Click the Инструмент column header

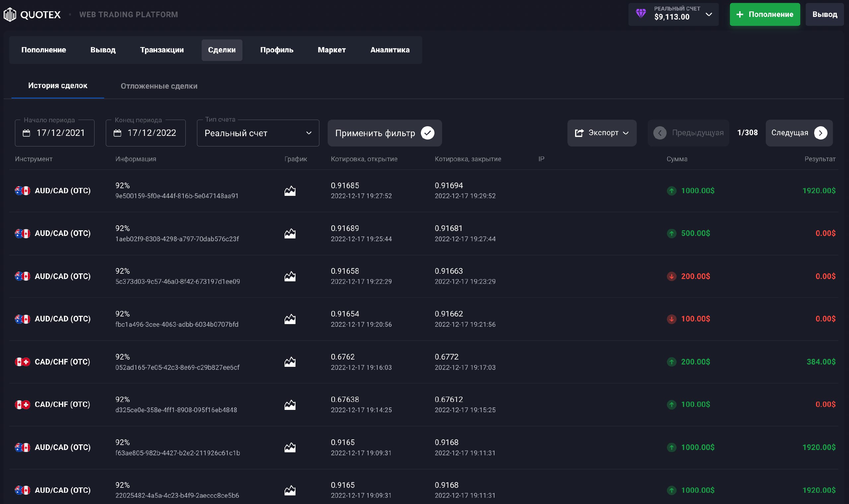click(33, 159)
